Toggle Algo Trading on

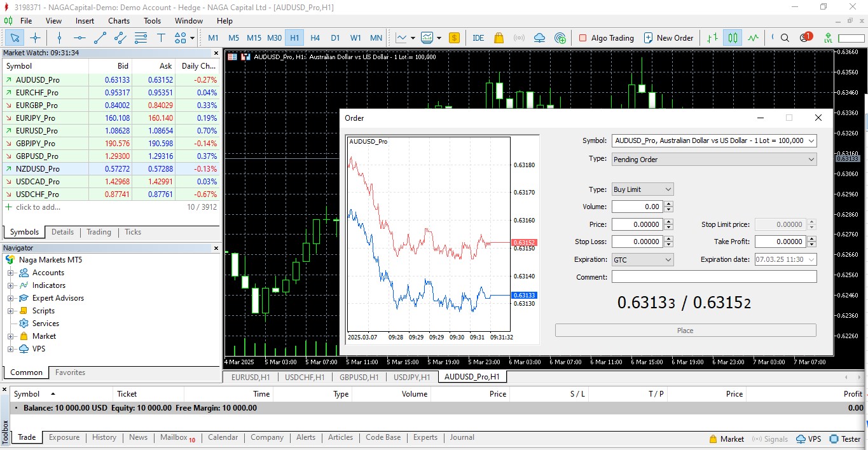point(606,38)
